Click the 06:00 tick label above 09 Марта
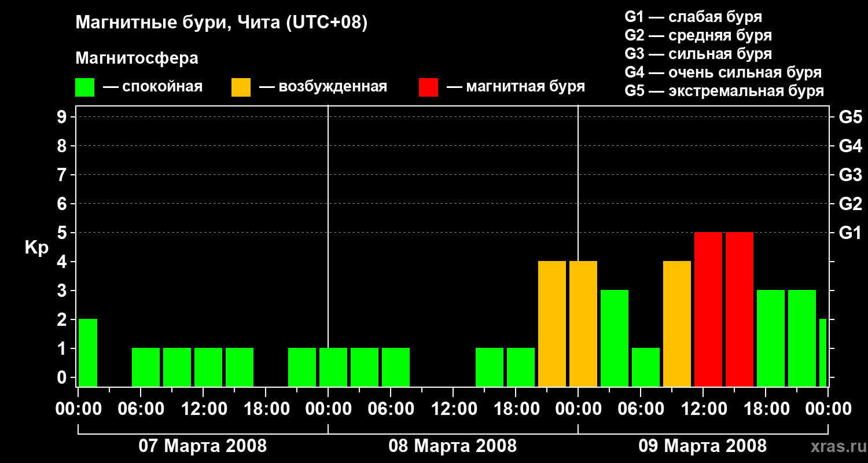The height and width of the screenshot is (463, 868). pyautogui.click(x=641, y=409)
